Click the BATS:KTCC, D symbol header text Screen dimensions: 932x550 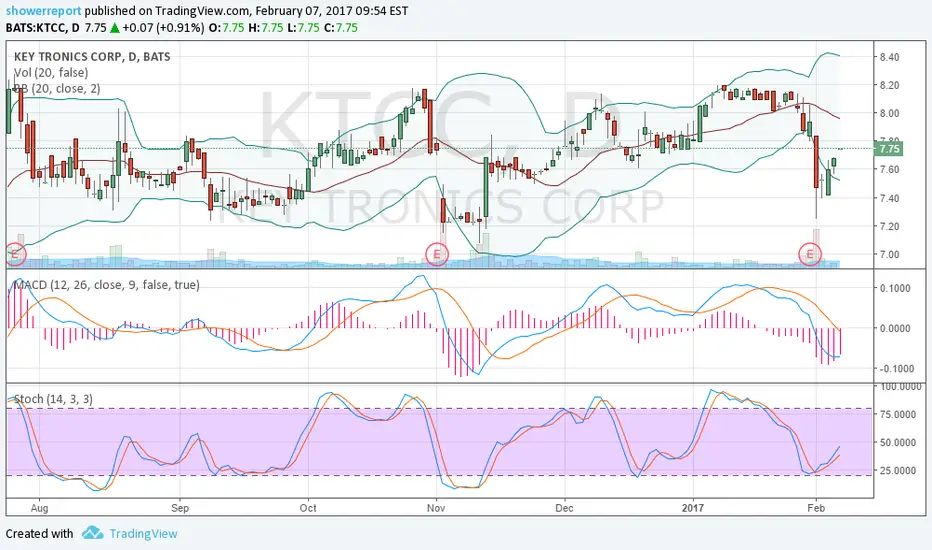tap(43, 27)
